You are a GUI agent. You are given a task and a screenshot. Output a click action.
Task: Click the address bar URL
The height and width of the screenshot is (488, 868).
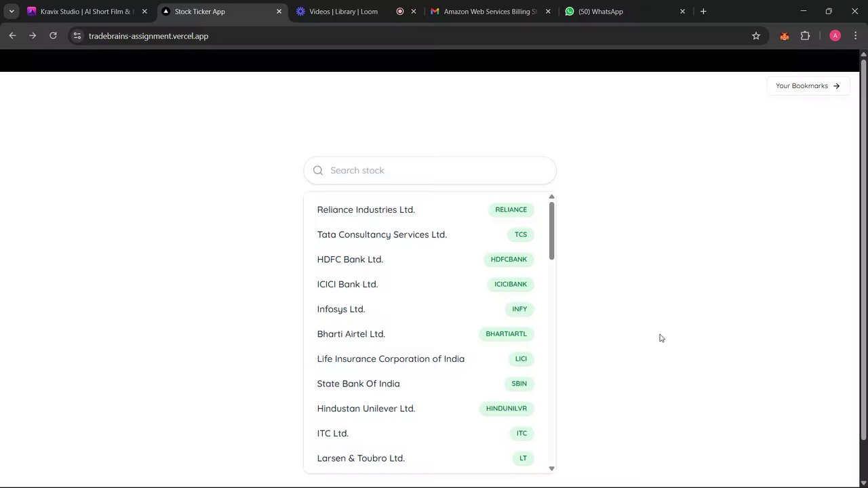click(x=149, y=36)
